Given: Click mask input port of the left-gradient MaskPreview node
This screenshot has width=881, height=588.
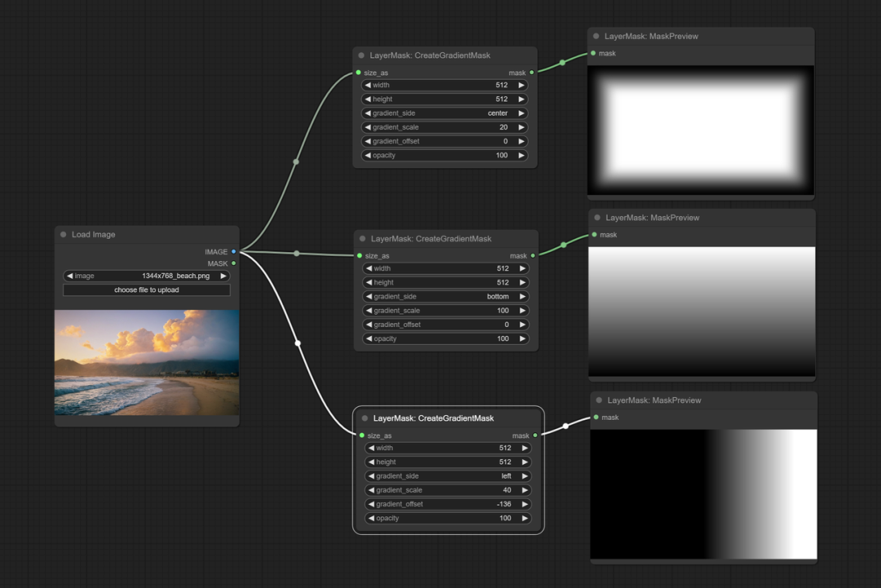Looking at the screenshot, I should tap(596, 418).
